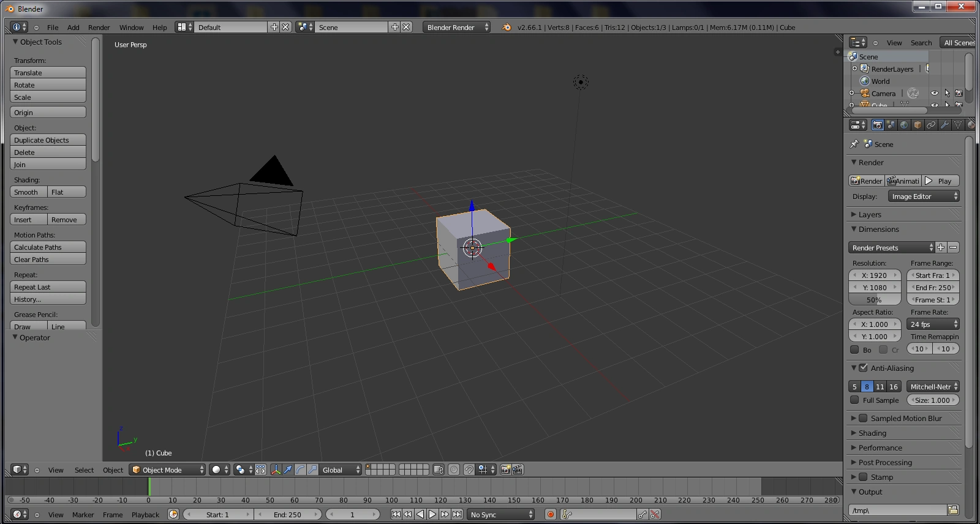This screenshot has width=980, height=524.
Task: Click the 50% resolution percentage slider
Action: [875, 300]
